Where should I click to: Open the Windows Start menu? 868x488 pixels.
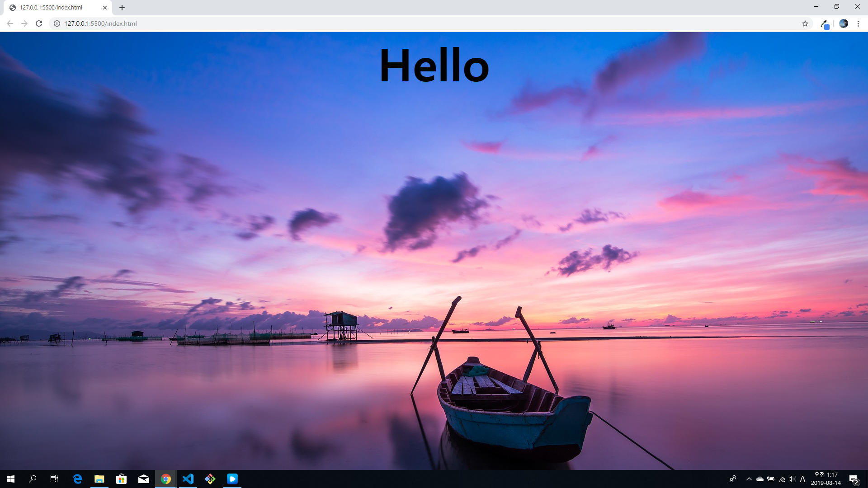pos(11,479)
